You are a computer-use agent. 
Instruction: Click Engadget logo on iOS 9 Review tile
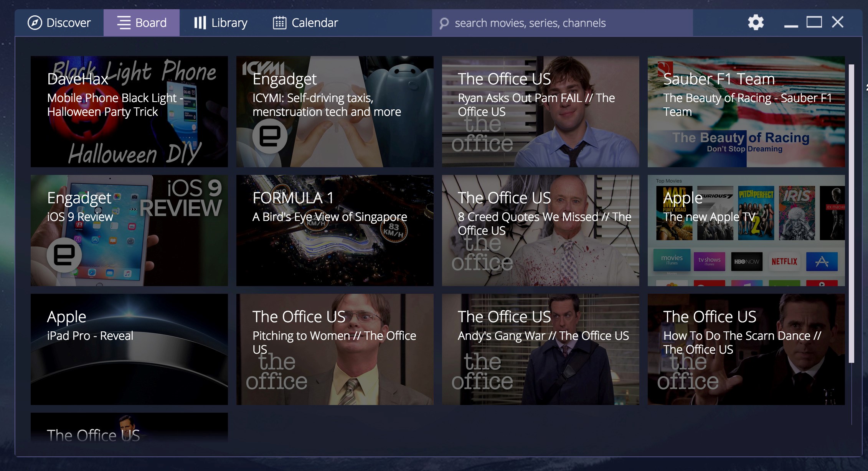pos(64,255)
